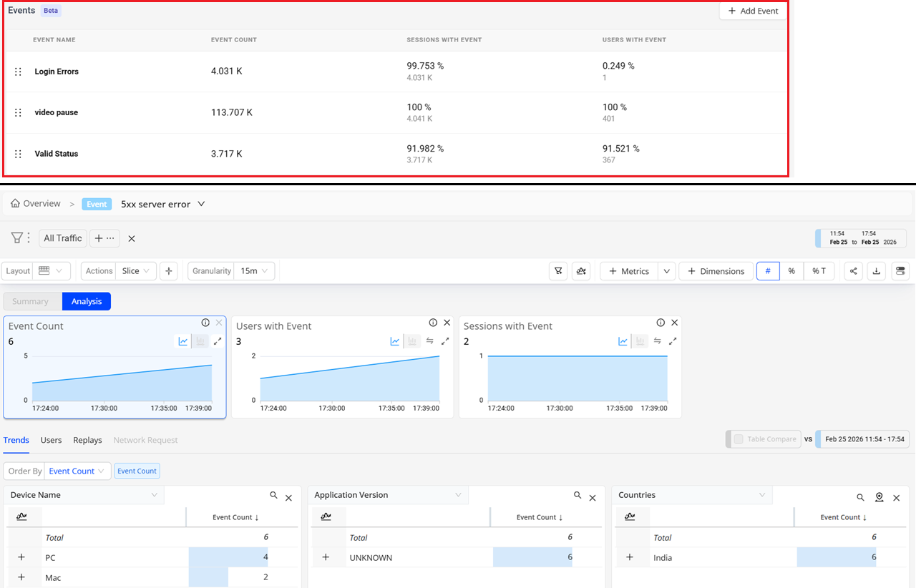Image resolution: width=916 pixels, height=588 pixels.
Task: Open the Replays tab
Action: click(x=87, y=440)
